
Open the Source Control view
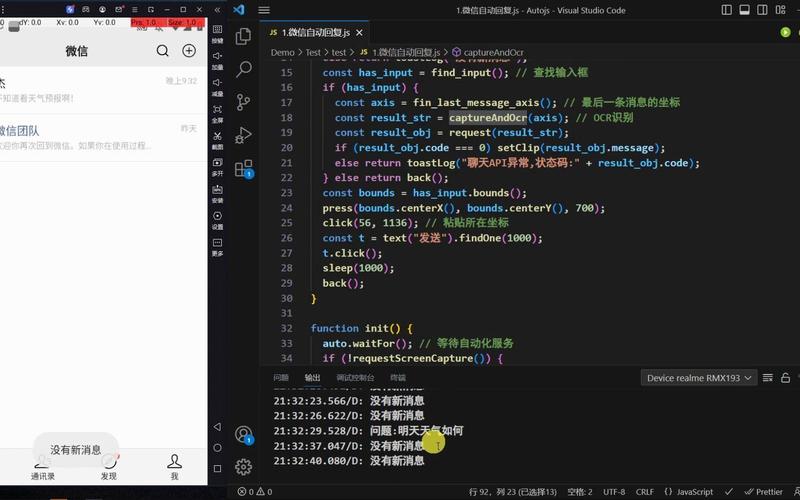tap(243, 102)
